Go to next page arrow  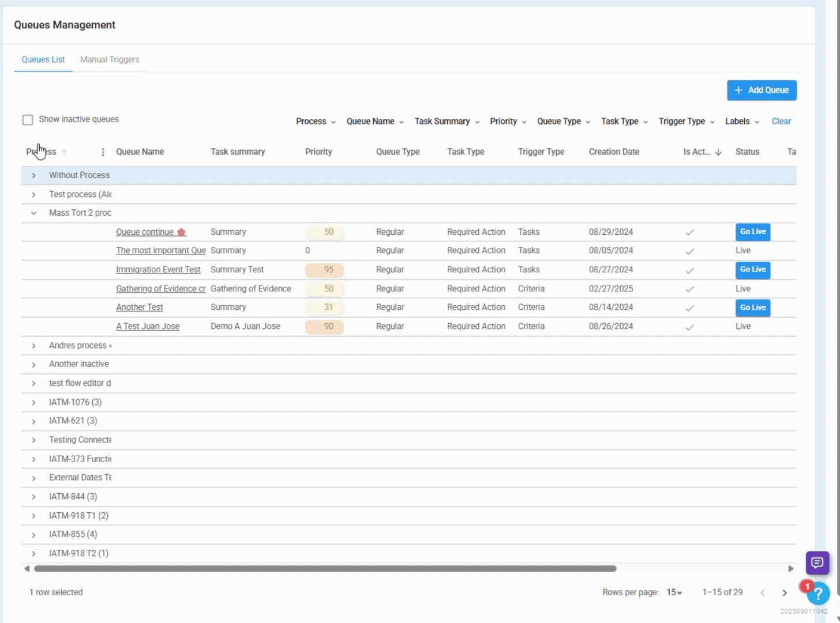784,592
